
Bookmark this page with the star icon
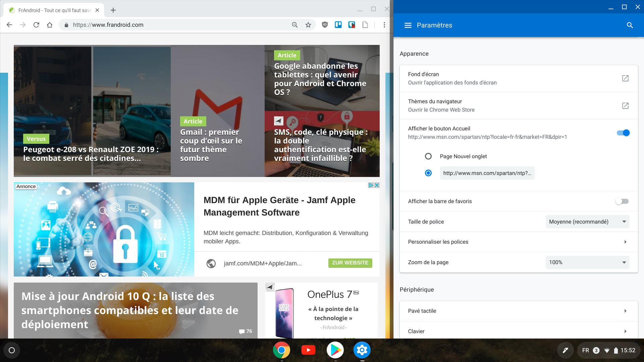point(308,25)
